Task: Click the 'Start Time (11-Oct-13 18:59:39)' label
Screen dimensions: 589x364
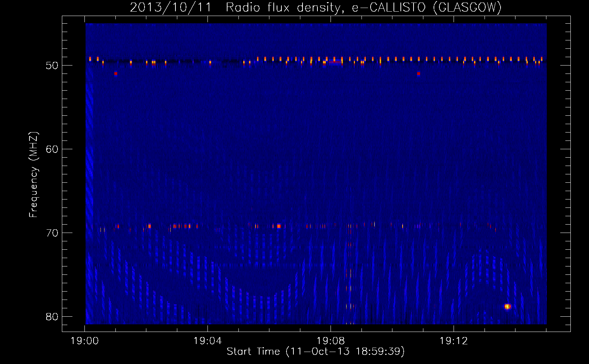Action: click(316, 351)
